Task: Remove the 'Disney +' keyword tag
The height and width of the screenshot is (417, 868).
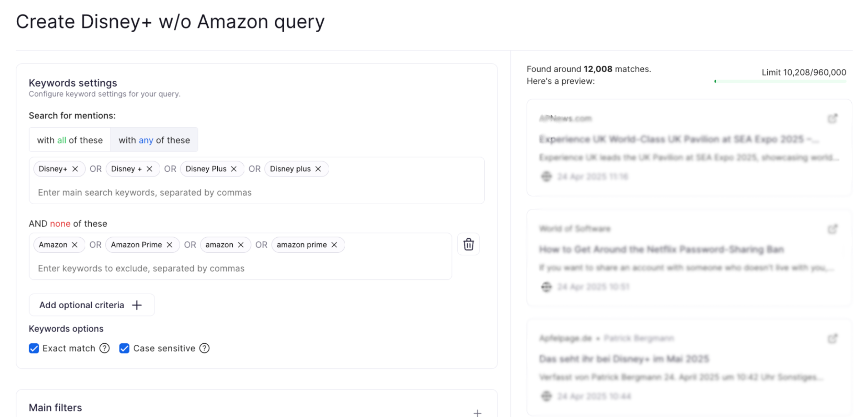Action: (149, 169)
